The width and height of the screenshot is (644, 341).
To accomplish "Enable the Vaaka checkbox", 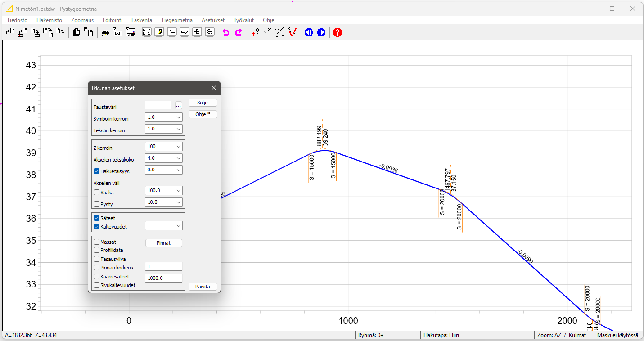I will [97, 193].
